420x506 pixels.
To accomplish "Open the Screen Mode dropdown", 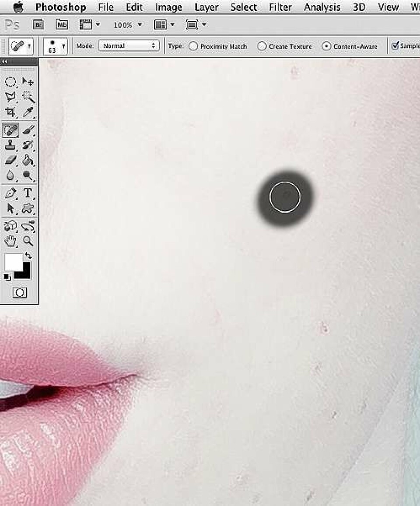I will pos(196,25).
